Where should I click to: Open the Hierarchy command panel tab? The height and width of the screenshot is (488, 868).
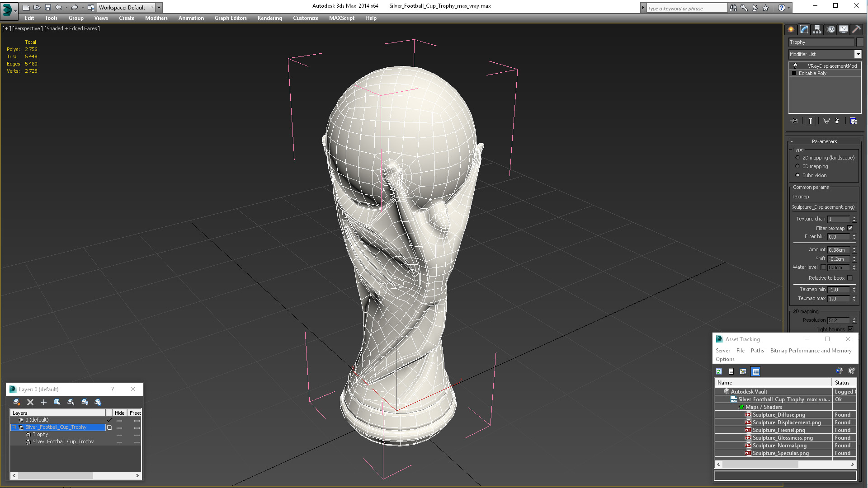point(817,29)
